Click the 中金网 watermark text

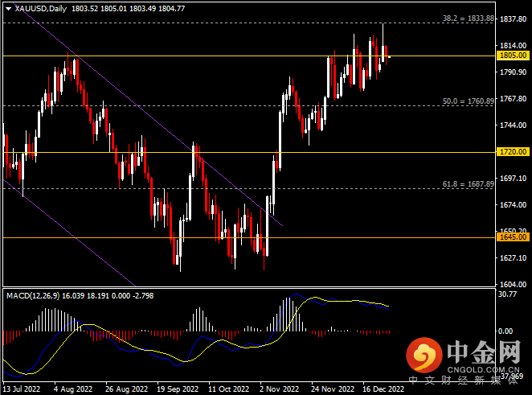[x=483, y=354]
